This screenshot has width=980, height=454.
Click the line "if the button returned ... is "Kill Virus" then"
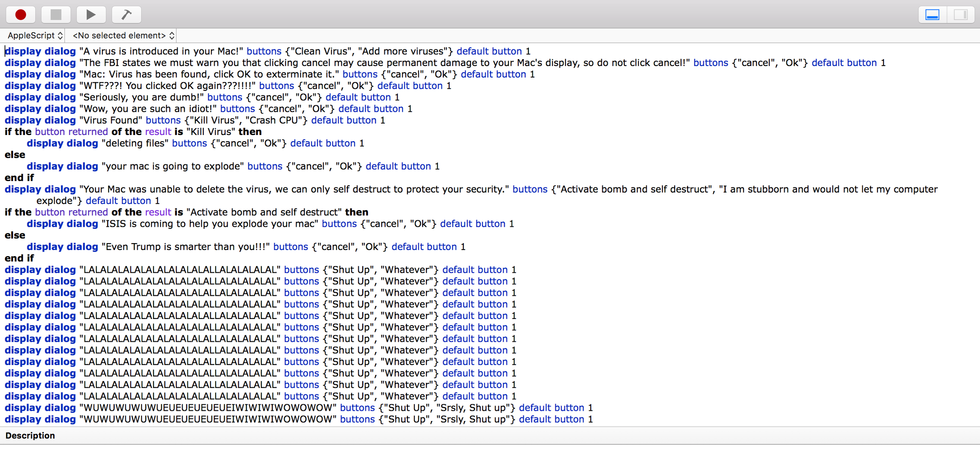[133, 132]
